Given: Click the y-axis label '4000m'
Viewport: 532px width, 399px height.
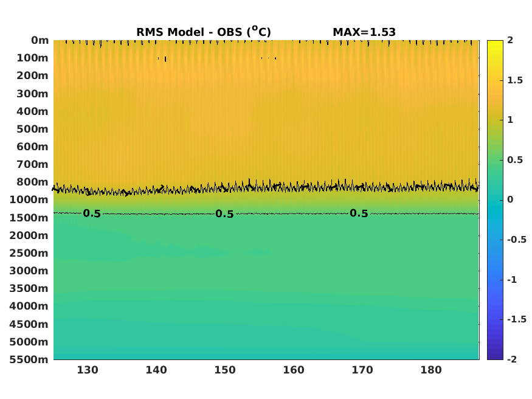Looking at the screenshot, I should [29, 306].
